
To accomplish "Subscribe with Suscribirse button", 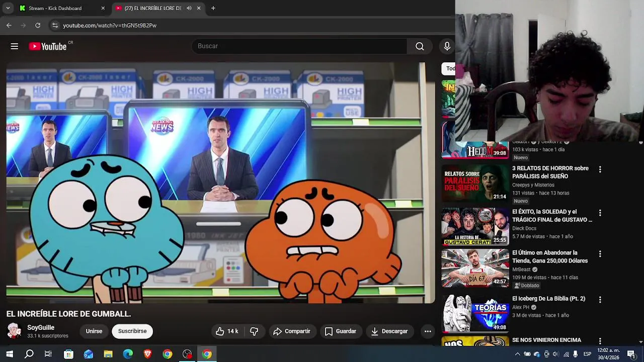I will click(x=132, y=331).
